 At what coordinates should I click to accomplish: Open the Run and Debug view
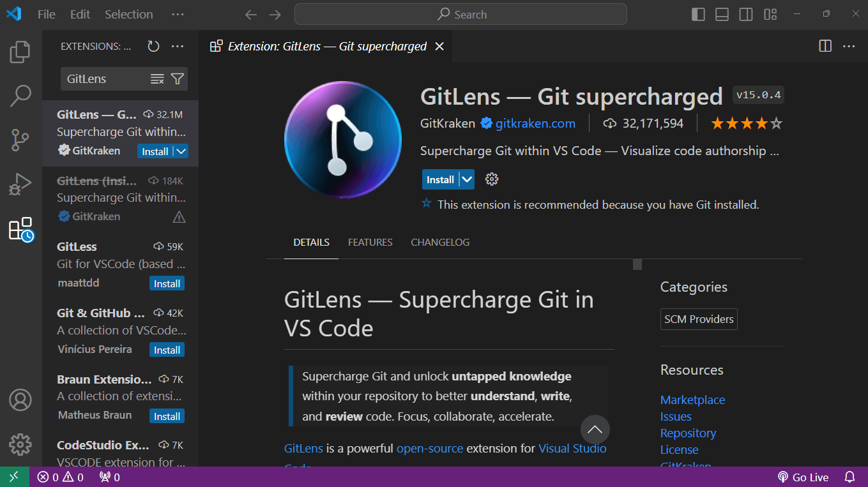(20, 184)
